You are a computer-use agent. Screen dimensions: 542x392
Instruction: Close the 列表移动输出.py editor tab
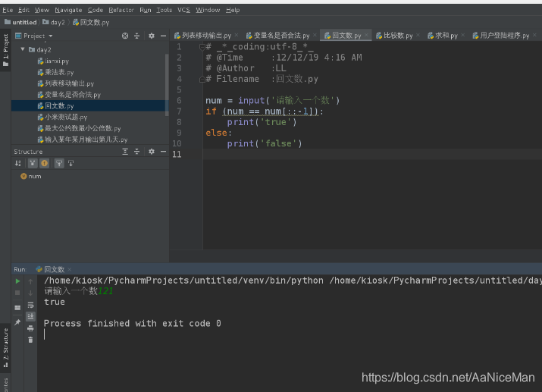[237, 36]
